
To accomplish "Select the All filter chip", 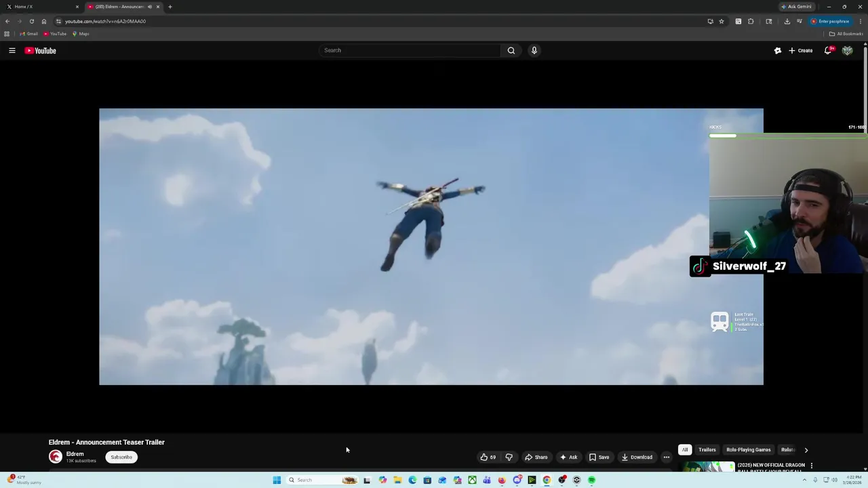I will pyautogui.click(x=685, y=449).
